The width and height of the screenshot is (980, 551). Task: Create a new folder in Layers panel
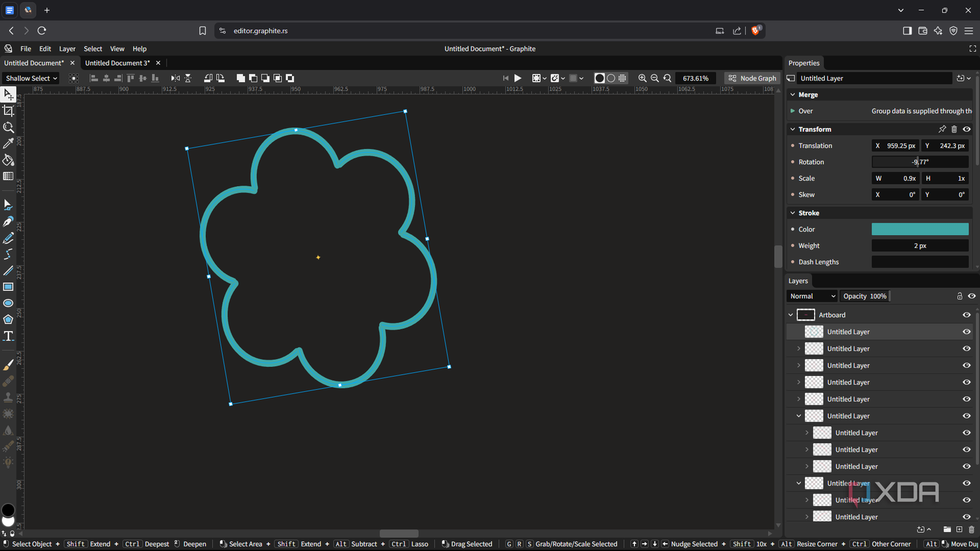click(947, 529)
